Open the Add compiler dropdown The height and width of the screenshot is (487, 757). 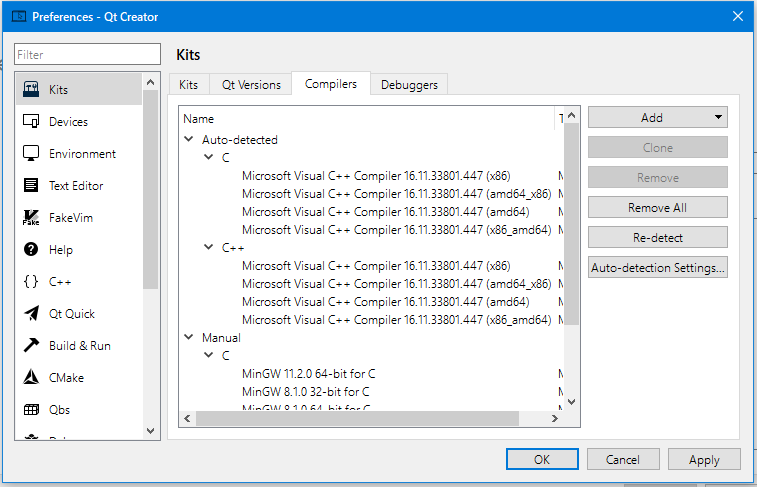click(x=657, y=118)
